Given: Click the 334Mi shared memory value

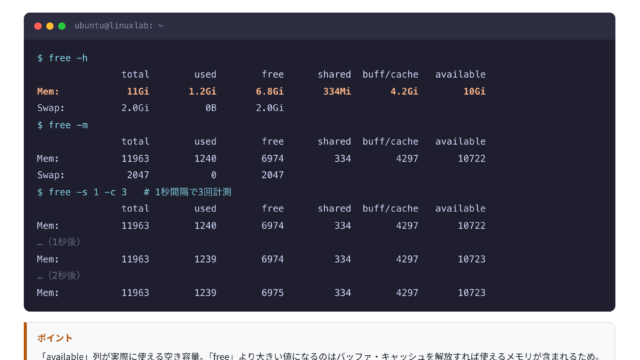Looking at the screenshot, I should [x=337, y=91].
